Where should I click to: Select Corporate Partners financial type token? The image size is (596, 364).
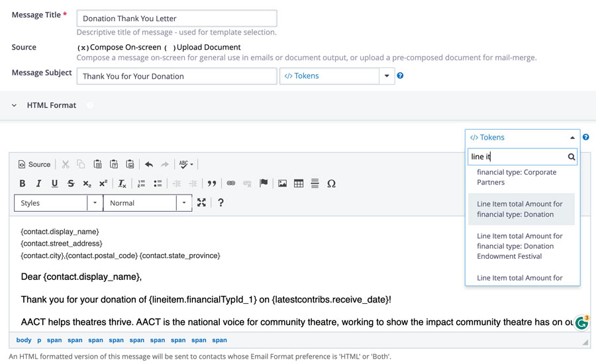522,177
